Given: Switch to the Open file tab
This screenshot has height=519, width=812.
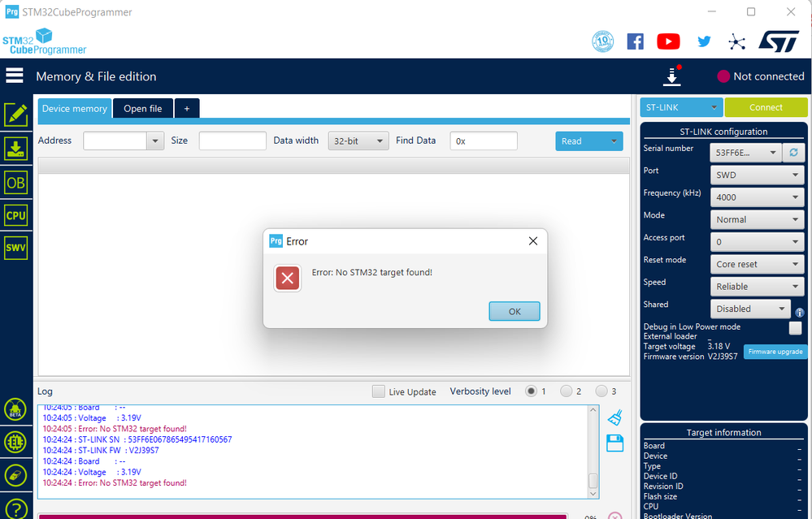Looking at the screenshot, I should coord(143,108).
